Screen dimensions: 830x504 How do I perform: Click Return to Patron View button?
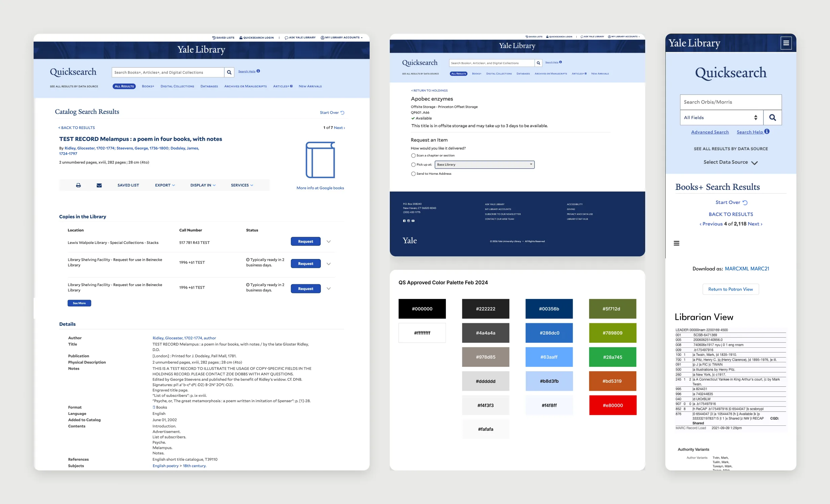tap(731, 289)
